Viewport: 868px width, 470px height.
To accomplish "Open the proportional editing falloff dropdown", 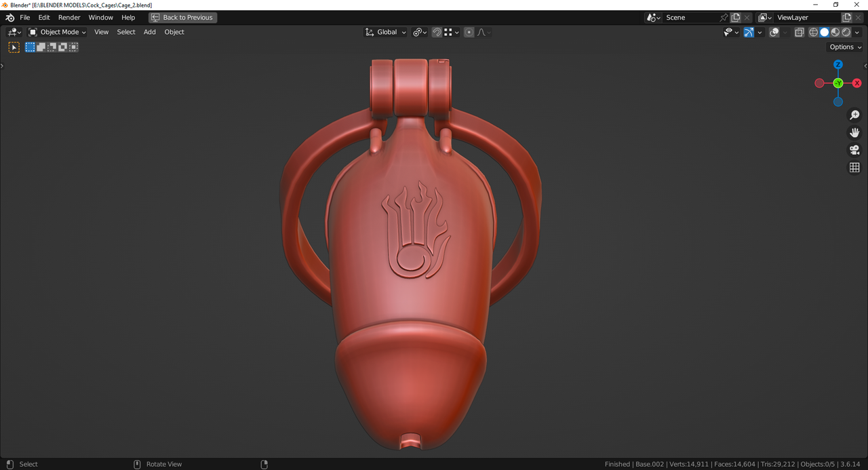I will coord(484,32).
